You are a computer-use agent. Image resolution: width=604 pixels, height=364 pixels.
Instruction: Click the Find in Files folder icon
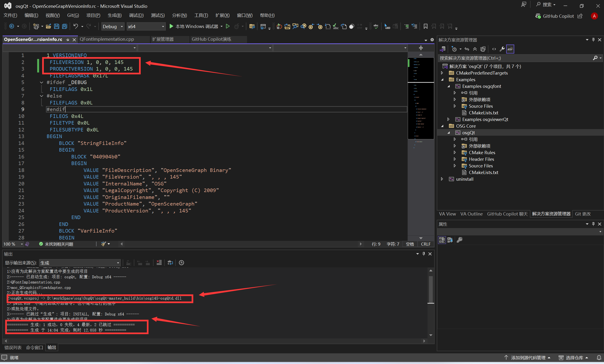pyautogui.click(x=252, y=26)
